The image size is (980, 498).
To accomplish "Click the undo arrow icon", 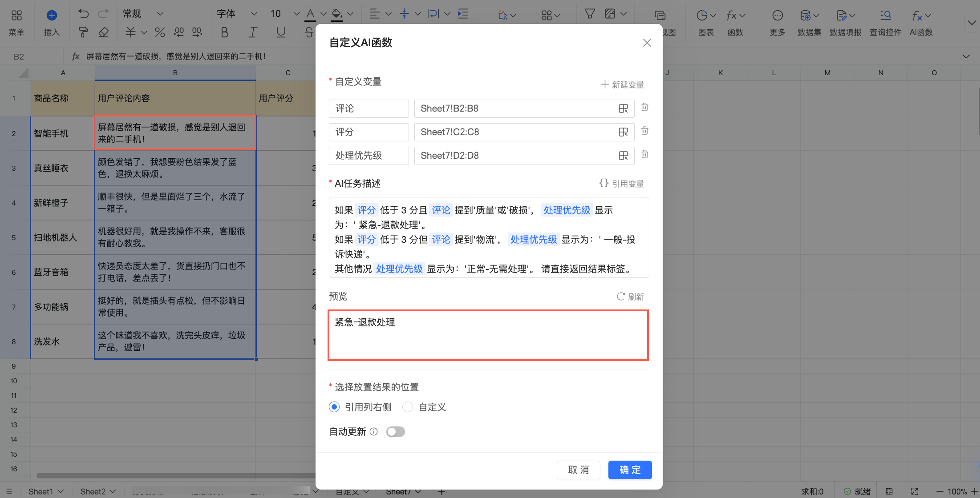I will [83, 14].
